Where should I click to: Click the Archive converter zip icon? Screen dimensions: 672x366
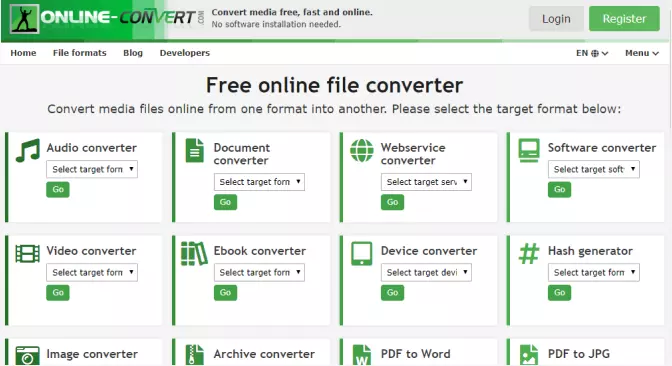(x=195, y=355)
